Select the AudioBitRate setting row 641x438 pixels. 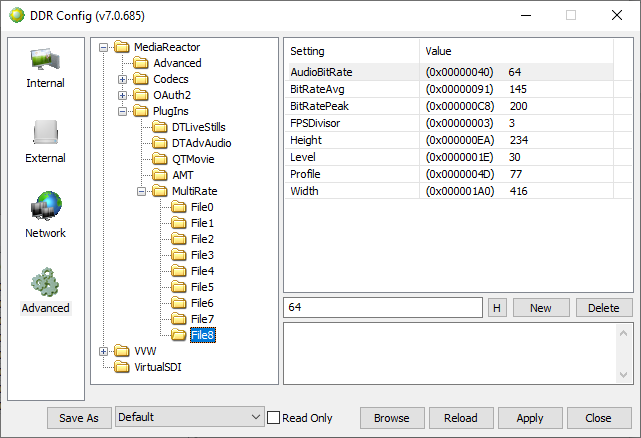[451, 72]
